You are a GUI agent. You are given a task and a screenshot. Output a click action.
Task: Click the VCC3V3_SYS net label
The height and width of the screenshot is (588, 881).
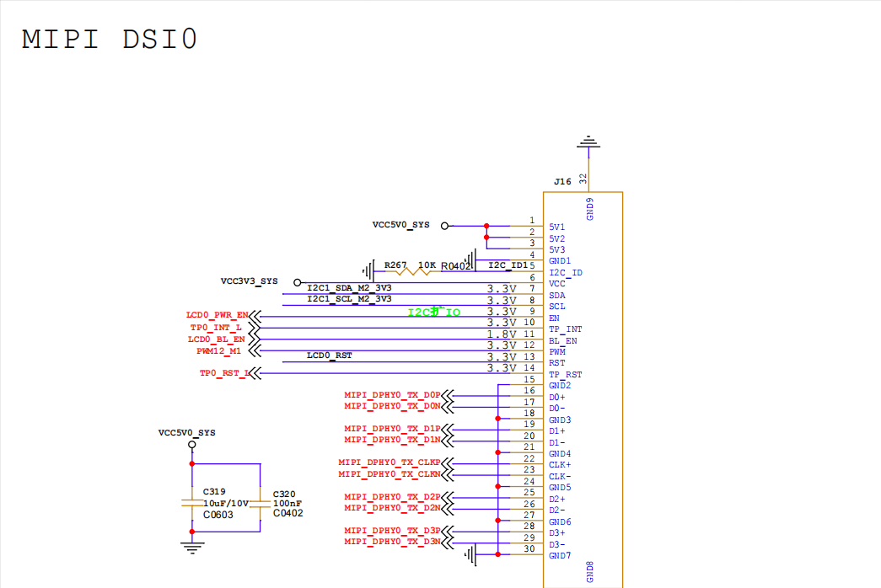[x=249, y=281]
